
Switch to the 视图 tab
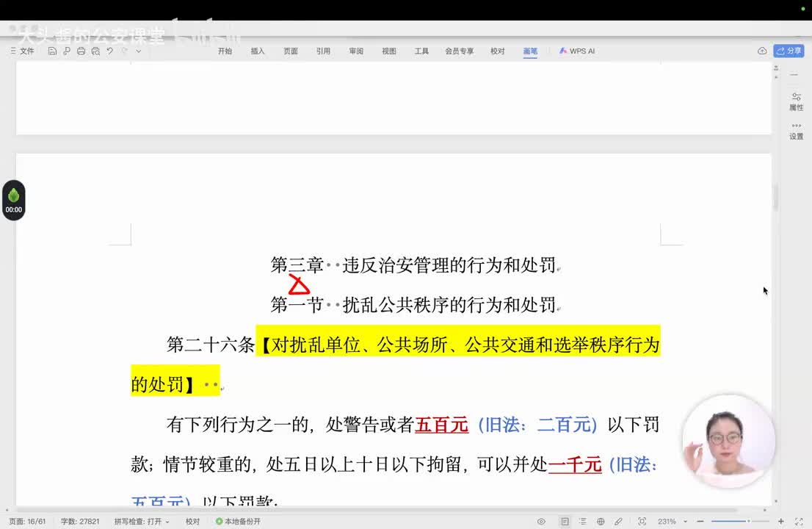click(389, 51)
